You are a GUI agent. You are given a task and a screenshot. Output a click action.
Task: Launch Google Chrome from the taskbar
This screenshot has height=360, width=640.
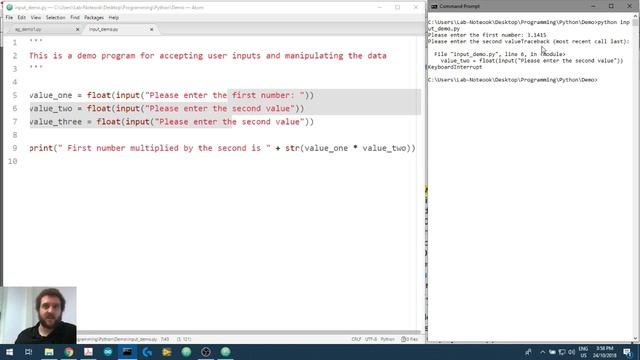pyautogui.click(x=69, y=352)
